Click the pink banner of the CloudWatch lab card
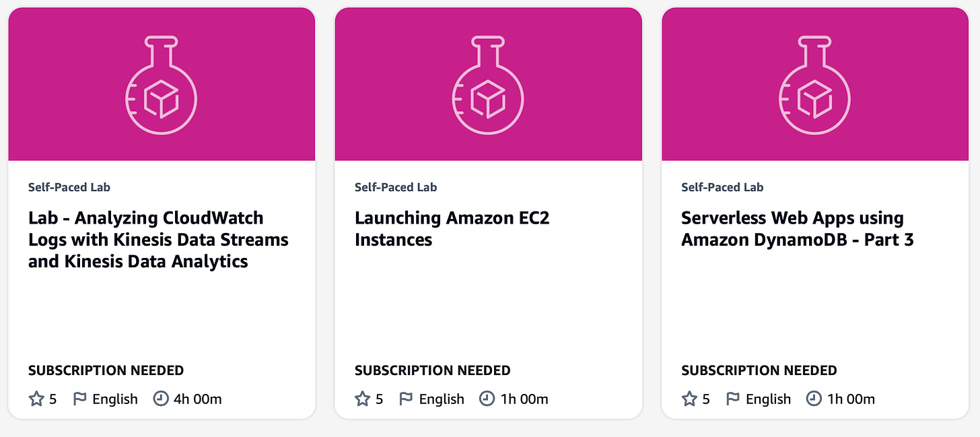980x437 pixels. (162, 84)
